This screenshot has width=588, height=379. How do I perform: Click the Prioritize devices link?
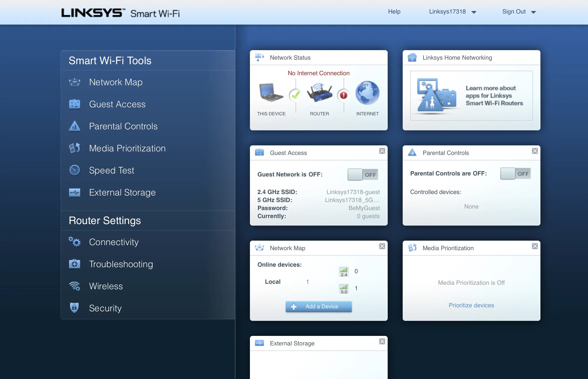coord(471,305)
